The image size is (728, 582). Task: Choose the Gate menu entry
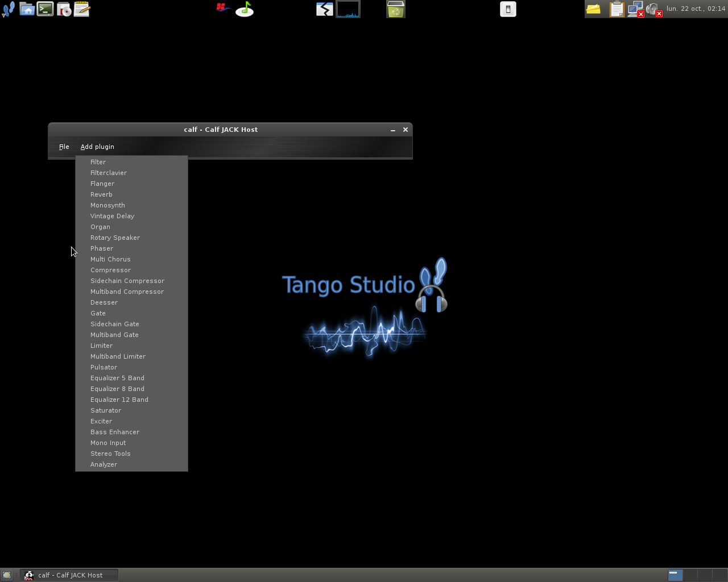[131, 313]
